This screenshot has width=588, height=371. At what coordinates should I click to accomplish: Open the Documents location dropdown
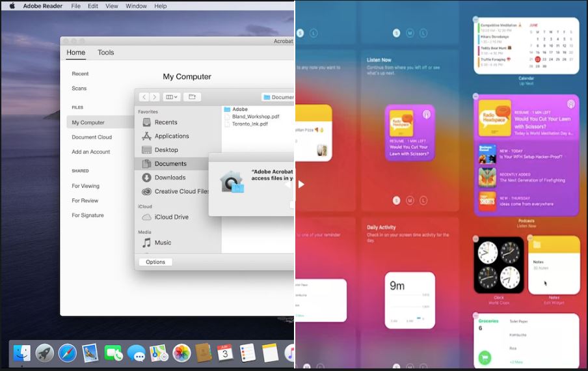tap(278, 97)
